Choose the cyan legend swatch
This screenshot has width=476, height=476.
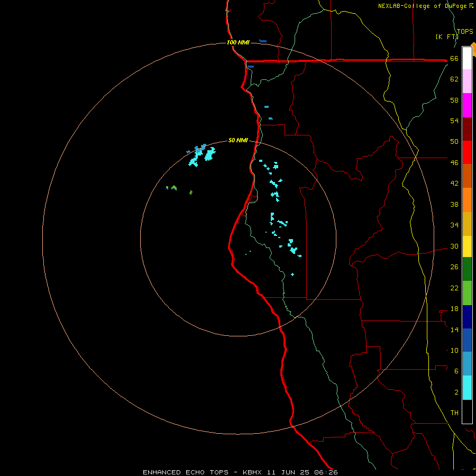[x=467, y=388]
